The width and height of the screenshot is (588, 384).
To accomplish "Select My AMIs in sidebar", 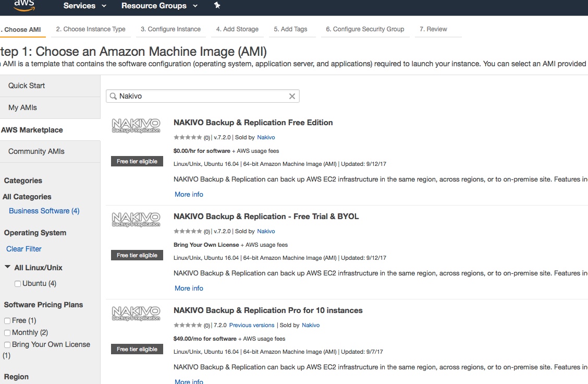I will coord(50,107).
